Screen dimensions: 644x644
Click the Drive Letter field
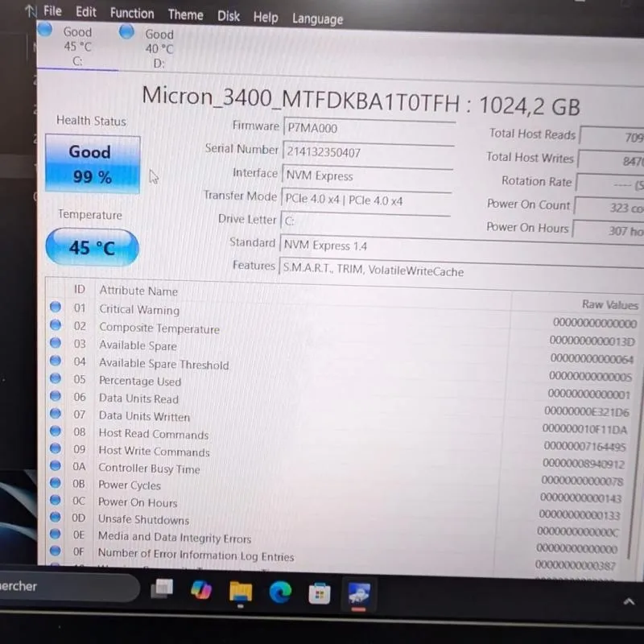pyautogui.click(x=365, y=221)
